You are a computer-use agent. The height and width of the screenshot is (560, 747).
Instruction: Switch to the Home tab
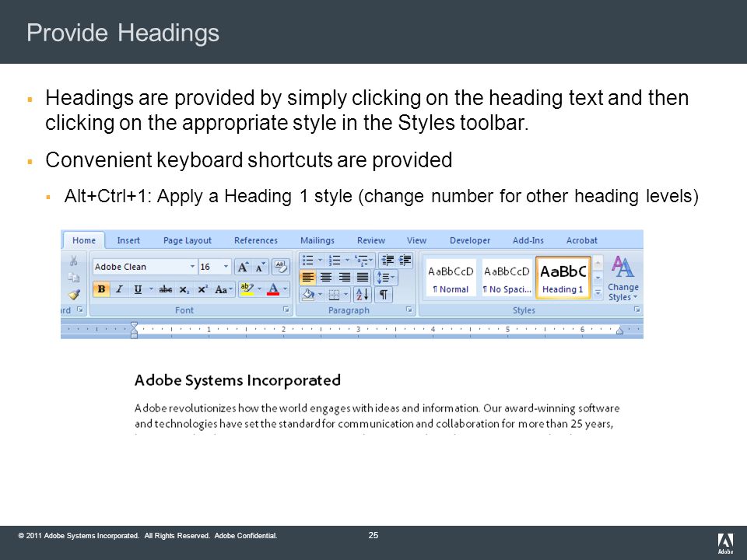(84, 240)
